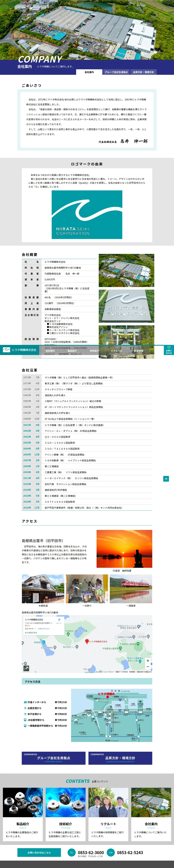Select the 会社案内 tab under the hero image
Viewport: 174px width, 868px height.
pos(89,72)
